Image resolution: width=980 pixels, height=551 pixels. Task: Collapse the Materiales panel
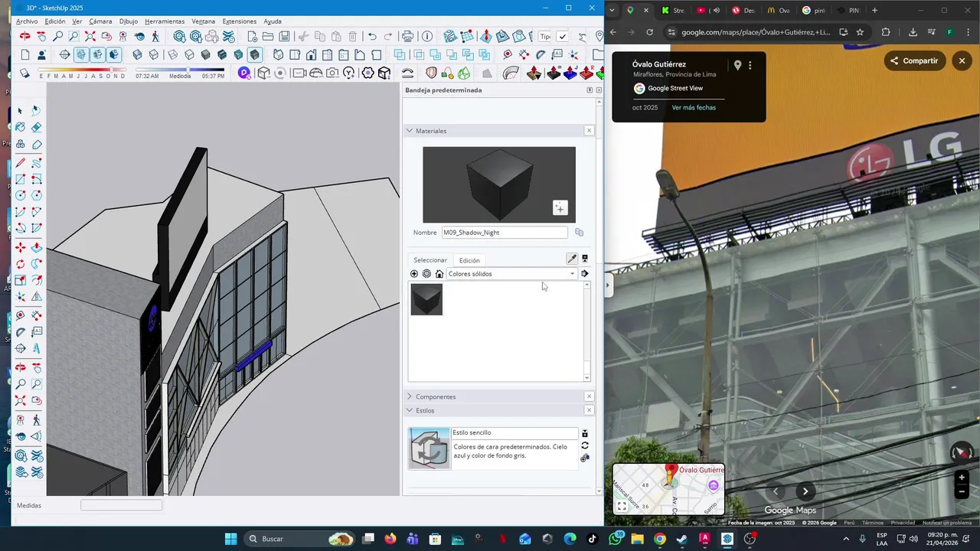point(410,131)
